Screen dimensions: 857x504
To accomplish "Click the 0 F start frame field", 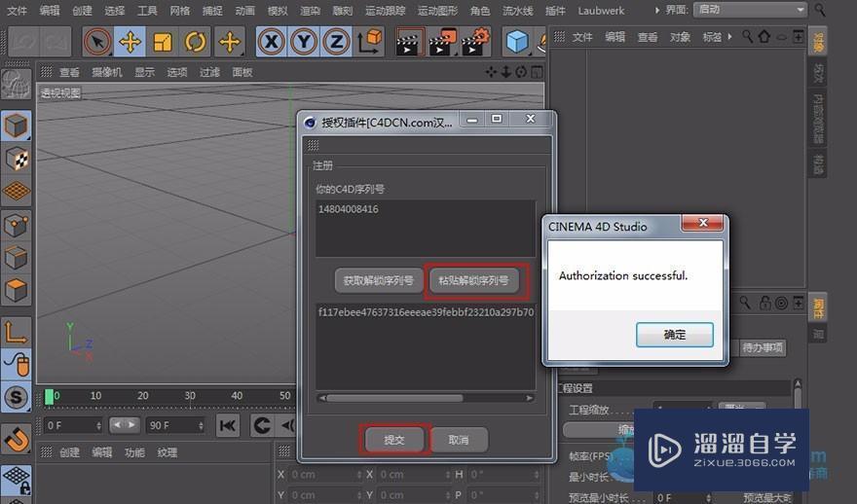I will [73, 425].
